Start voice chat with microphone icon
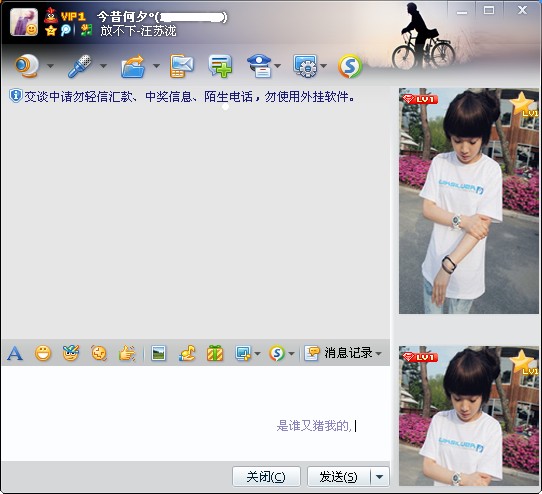Viewport: 542px width, 494px height. (x=80, y=66)
